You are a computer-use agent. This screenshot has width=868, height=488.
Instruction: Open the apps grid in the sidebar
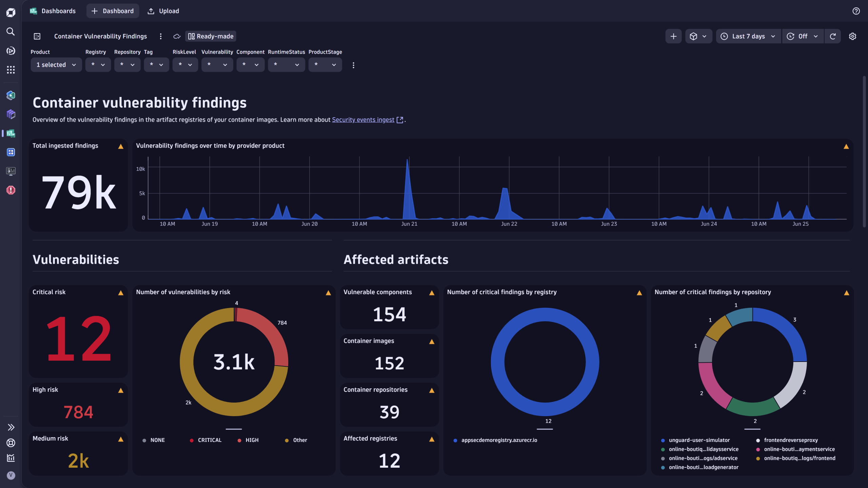pos(11,69)
